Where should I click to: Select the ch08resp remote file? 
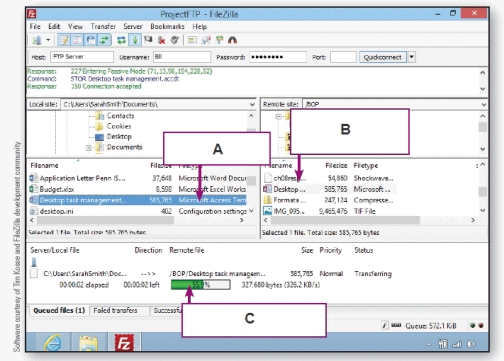(x=329, y=178)
